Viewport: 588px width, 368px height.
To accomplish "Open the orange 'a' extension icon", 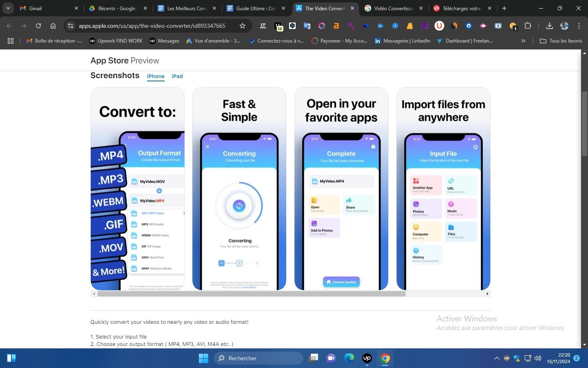I will (336, 26).
